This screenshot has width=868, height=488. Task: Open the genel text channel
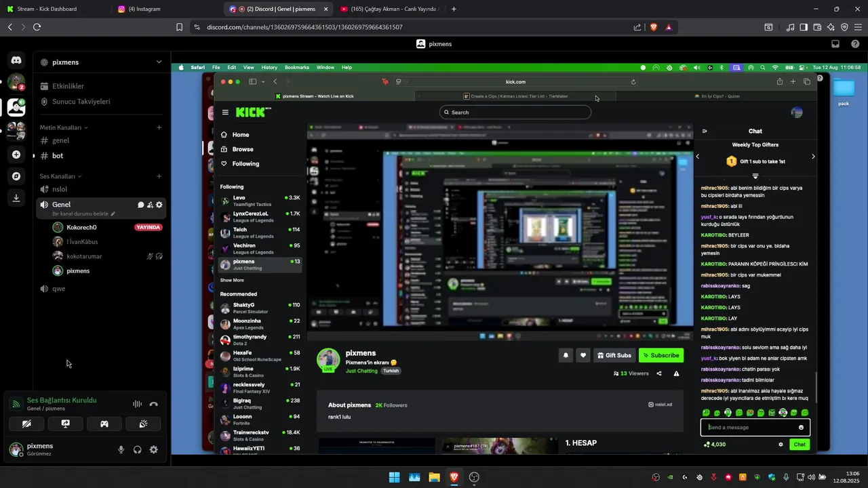(x=102, y=140)
